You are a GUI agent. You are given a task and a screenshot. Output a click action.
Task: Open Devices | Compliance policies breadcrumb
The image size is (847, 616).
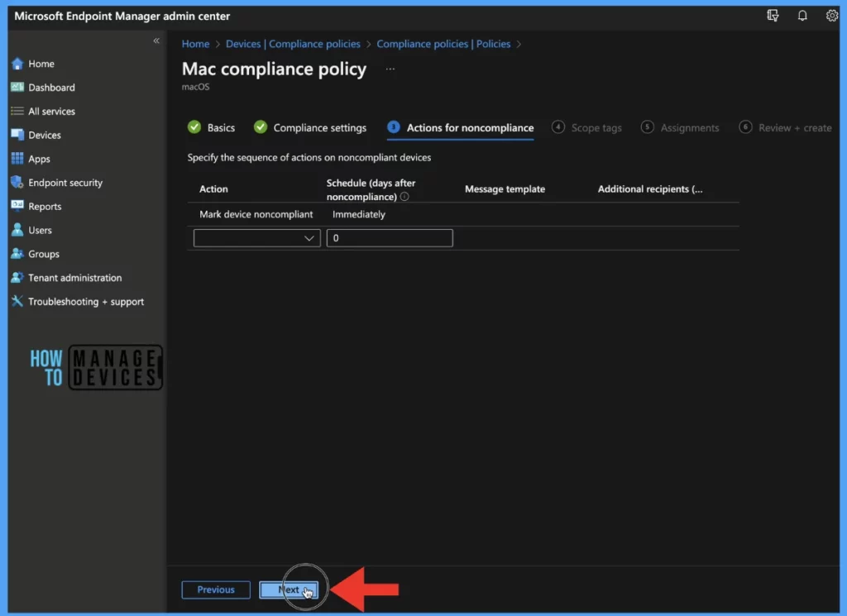tap(293, 44)
